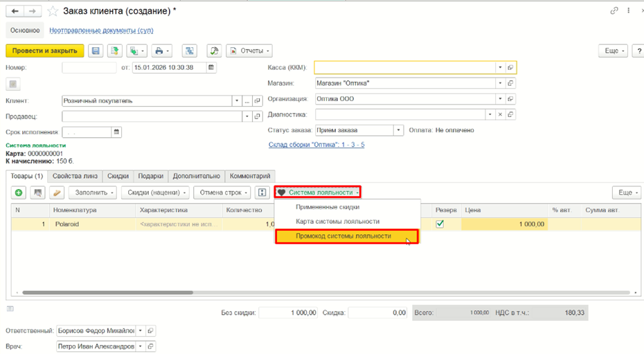Click into the Продавец input field
The width and height of the screenshot is (644, 354).
click(x=152, y=116)
